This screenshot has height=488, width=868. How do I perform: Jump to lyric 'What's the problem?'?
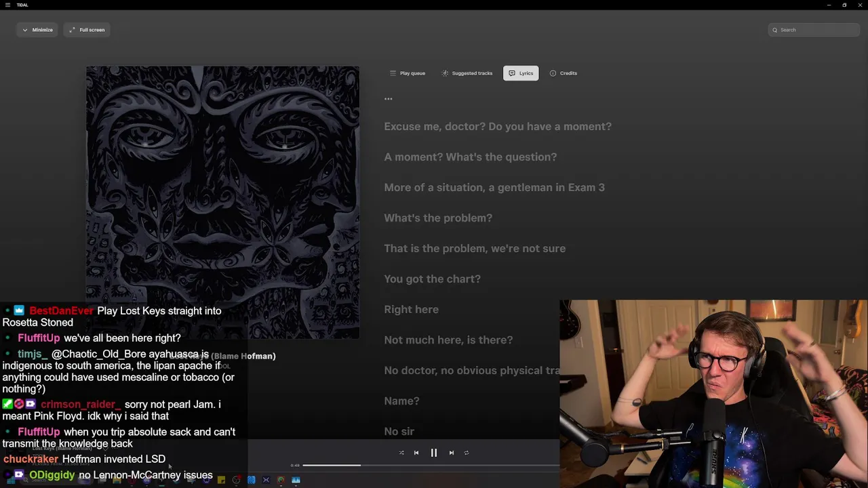pyautogui.click(x=438, y=218)
